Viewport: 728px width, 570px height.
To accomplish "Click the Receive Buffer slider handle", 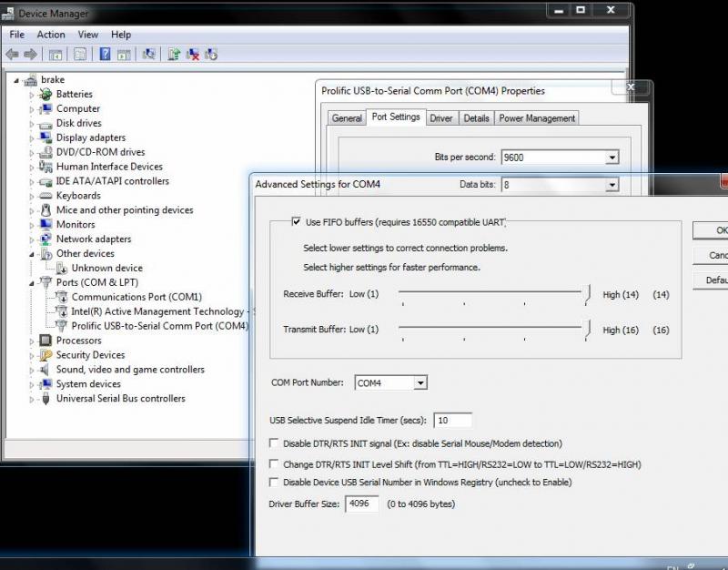I will pyautogui.click(x=587, y=294).
